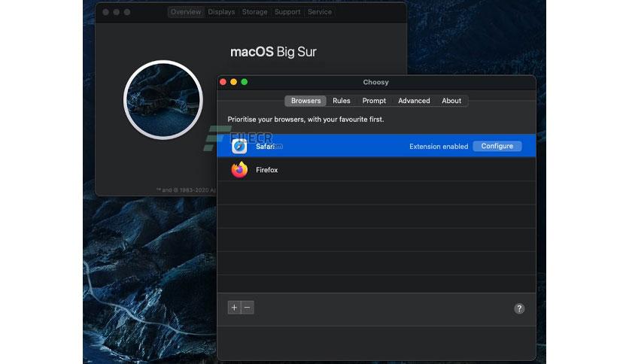Open Support tab in About This Mac window
Viewport: 629px width, 364px height.
(287, 12)
